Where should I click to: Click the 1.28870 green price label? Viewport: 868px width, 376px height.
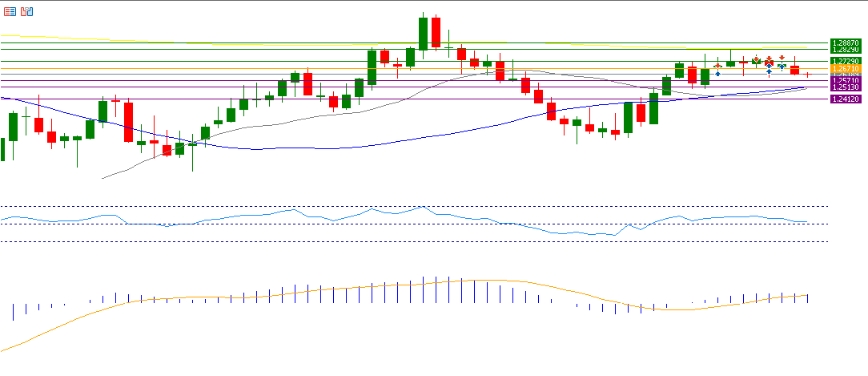pyautogui.click(x=846, y=42)
